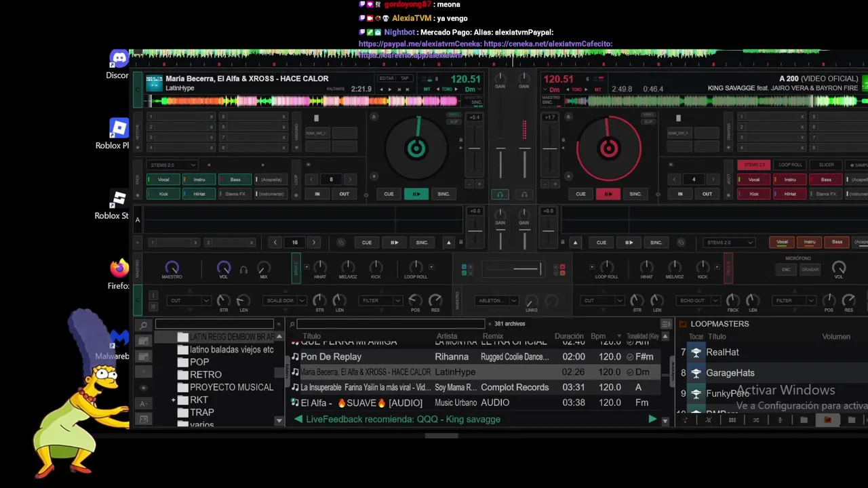
Task: Open the left FILTER effect dropdown
Action: pyautogui.click(x=380, y=300)
